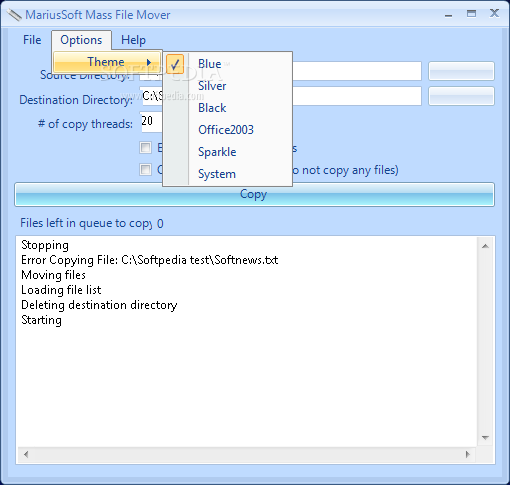Click the Destination Directory label
This screenshot has height=485, width=510.
pos(76,100)
